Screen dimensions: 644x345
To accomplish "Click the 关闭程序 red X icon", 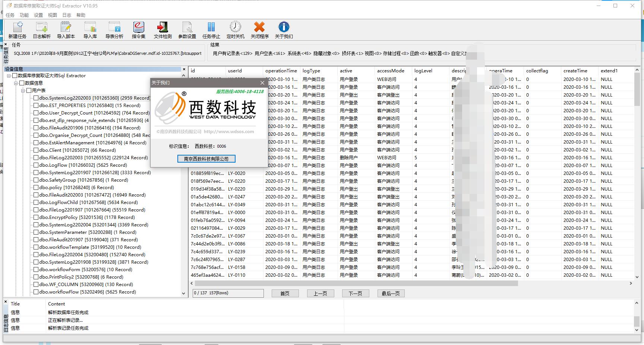I will coord(260,30).
